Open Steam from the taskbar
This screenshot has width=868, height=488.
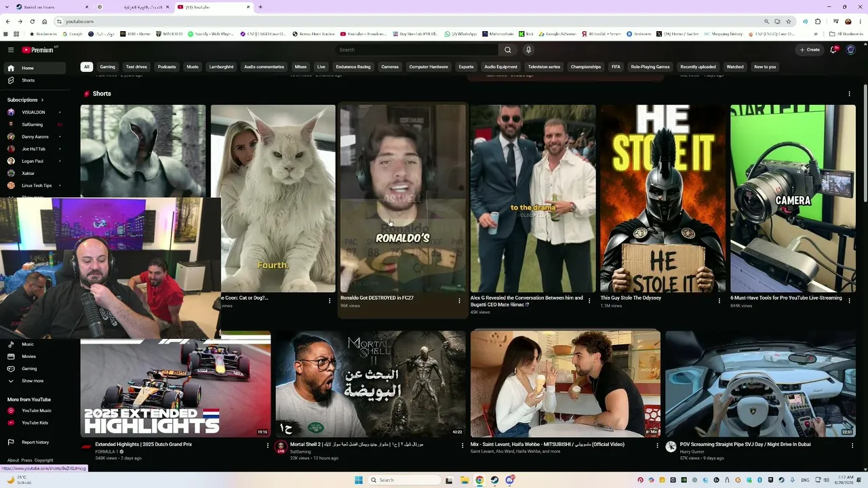coord(494,480)
